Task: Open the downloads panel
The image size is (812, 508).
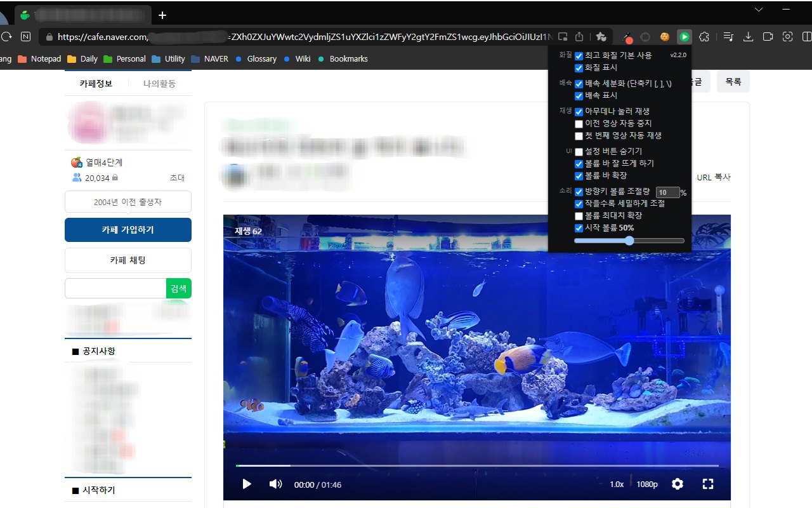Action: [748, 37]
